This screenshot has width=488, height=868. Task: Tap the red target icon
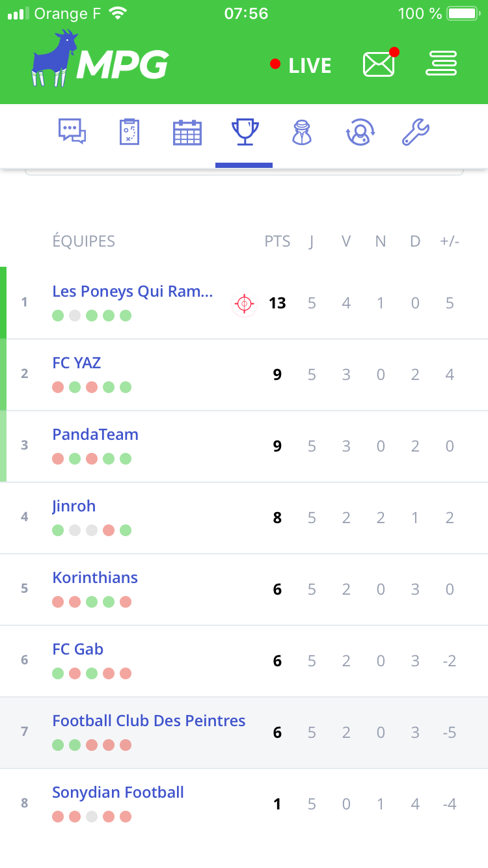pos(244,303)
